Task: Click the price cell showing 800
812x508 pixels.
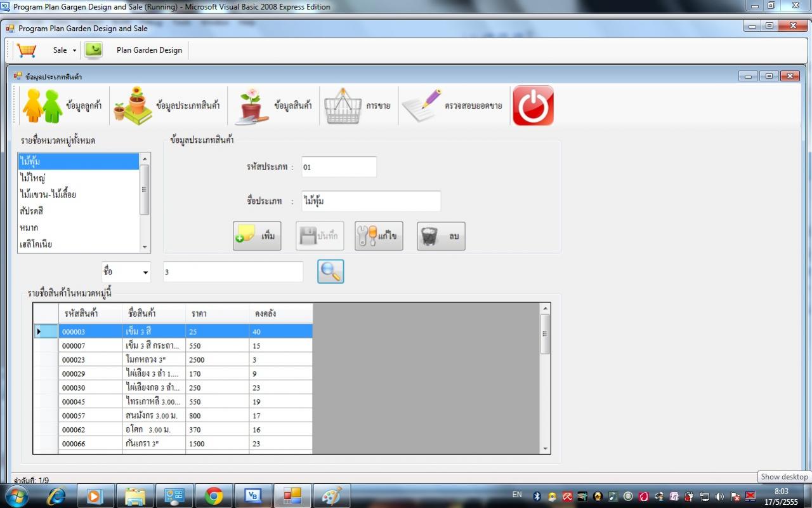Action: pyautogui.click(x=217, y=415)
